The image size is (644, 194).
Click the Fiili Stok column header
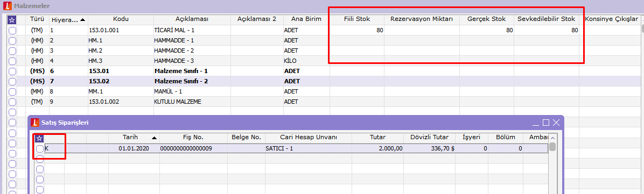[x=357, y=19]
